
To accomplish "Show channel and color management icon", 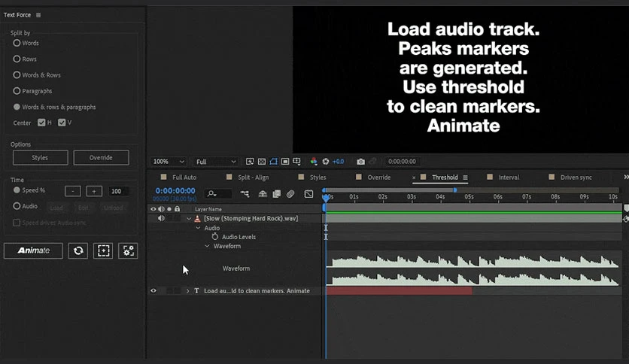I will [314, 162].
